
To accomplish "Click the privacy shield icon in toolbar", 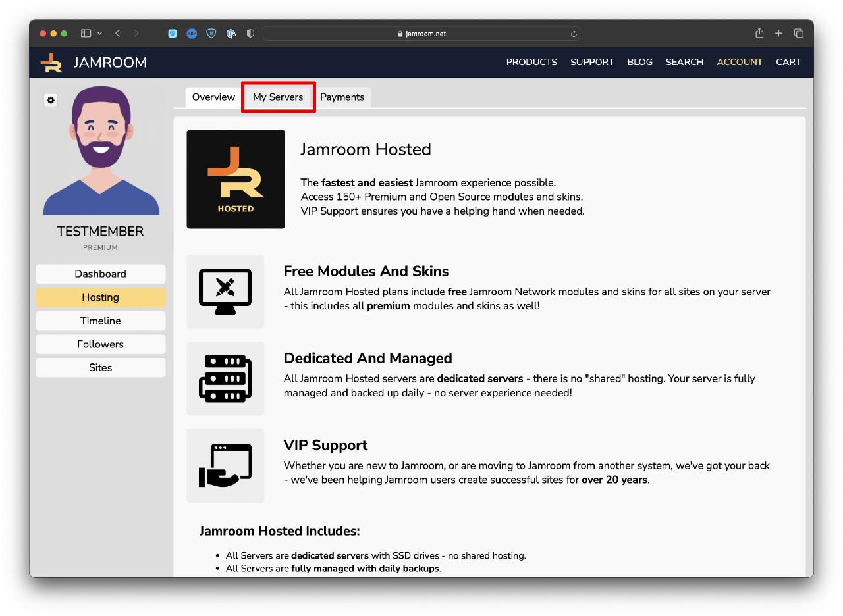I will pyautogui.click(x=250, y=33).
